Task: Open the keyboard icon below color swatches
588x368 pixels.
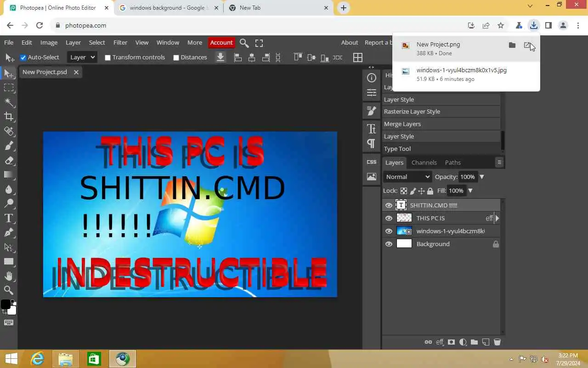Action: [x=8, y=322]
